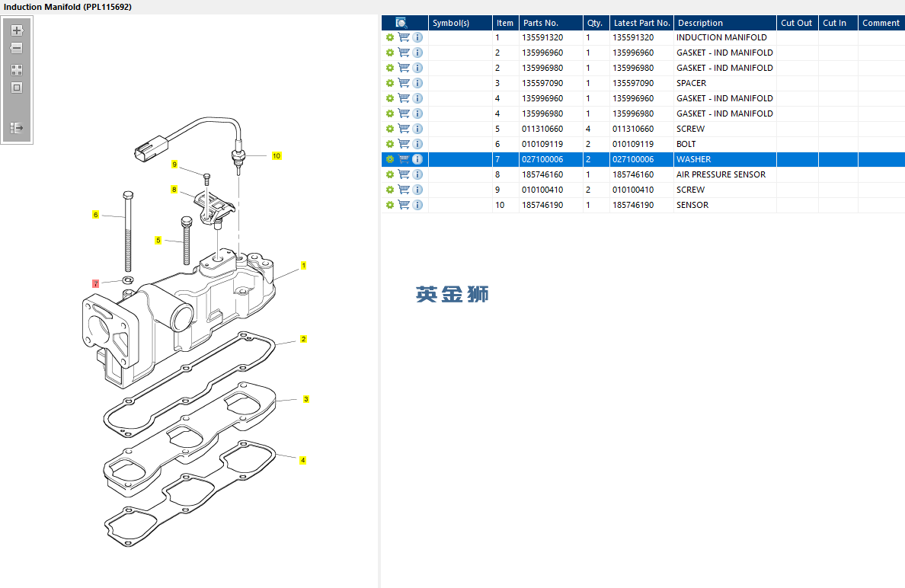Sort by the Qty. column header
The height and width of the screenshot is (588, 905).
tap(596, 23)
